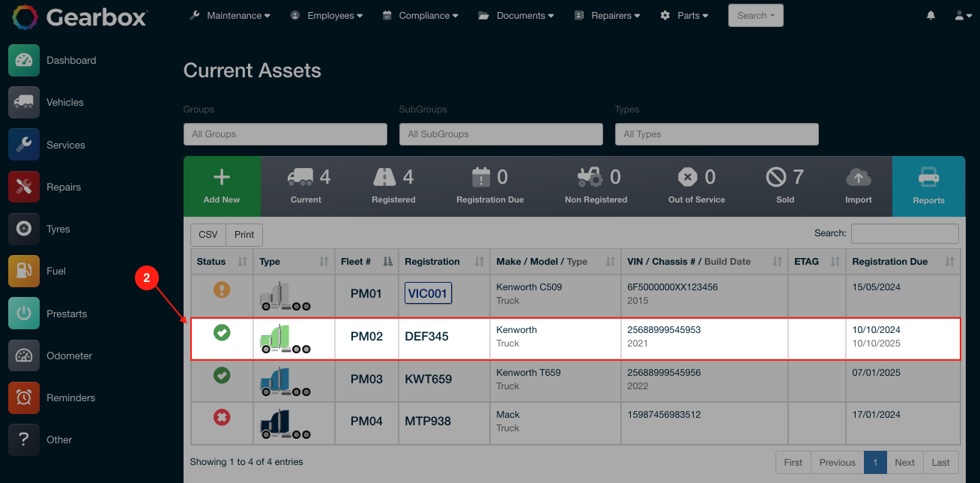Click the red cross status of PM04
Viewport: 980px width, 483px height.
pos(222,417)
